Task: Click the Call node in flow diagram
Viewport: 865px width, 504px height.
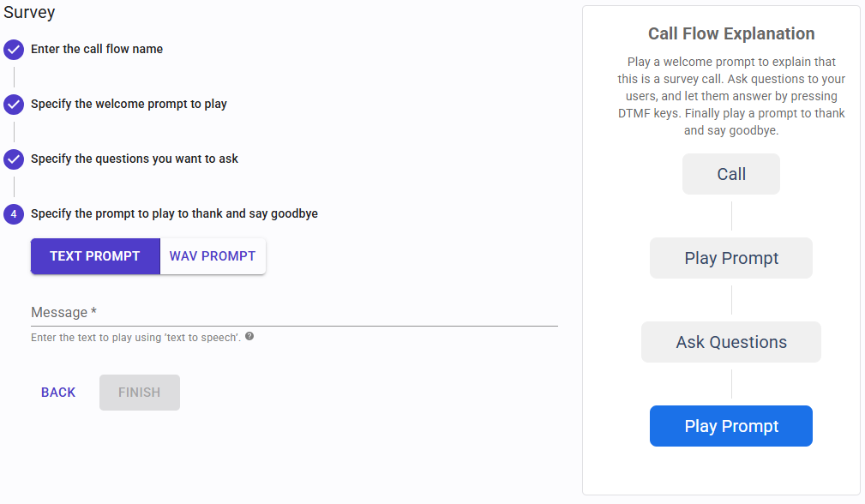Action: point(731,174)
